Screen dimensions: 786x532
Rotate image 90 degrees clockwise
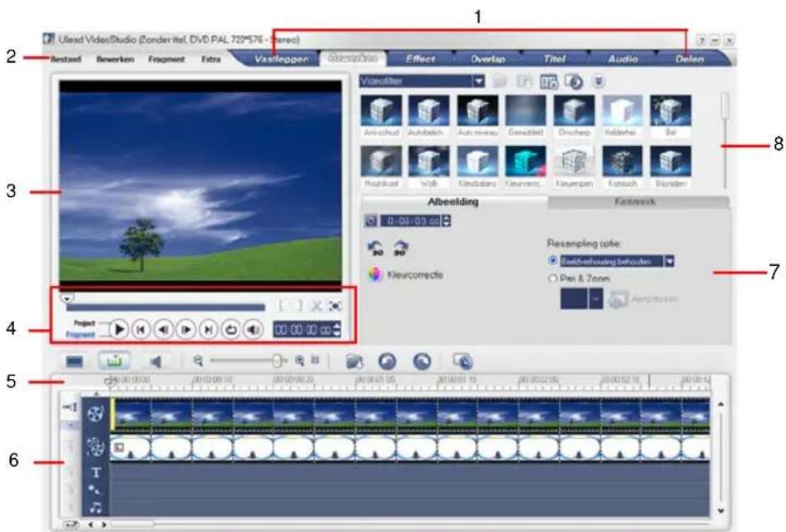pos(401,248)
